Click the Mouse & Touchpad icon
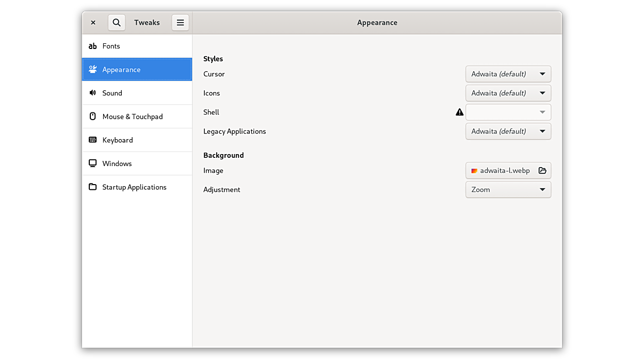The width and height of the screenshot is (644, 362). [93, 117]
